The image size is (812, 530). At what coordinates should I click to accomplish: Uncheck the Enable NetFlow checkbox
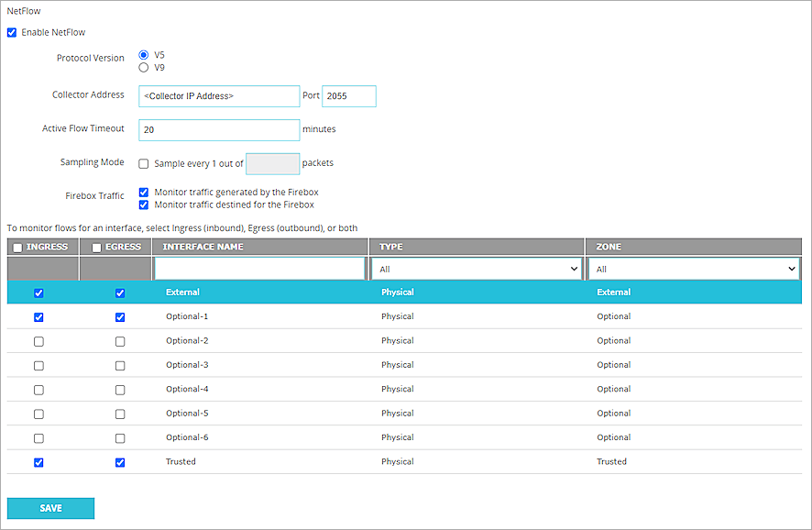12,33
